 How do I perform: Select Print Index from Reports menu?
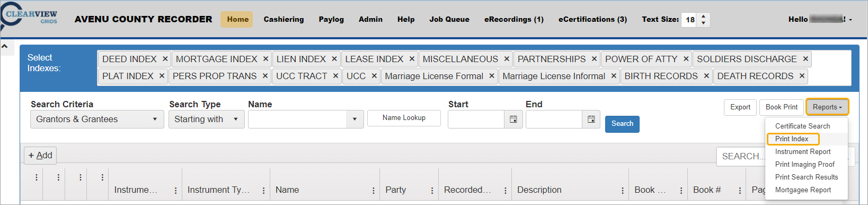point(793,139)
